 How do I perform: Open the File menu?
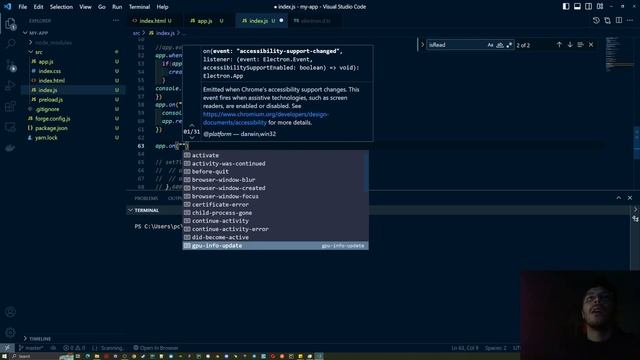(22, 7)
